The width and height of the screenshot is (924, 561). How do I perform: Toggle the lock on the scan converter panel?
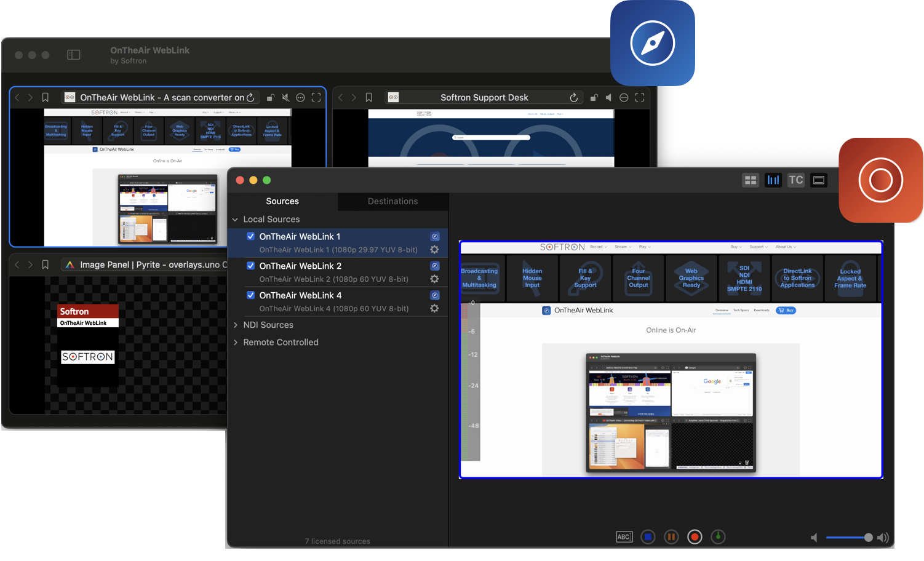pyautogui.click(x=270, y=97)
